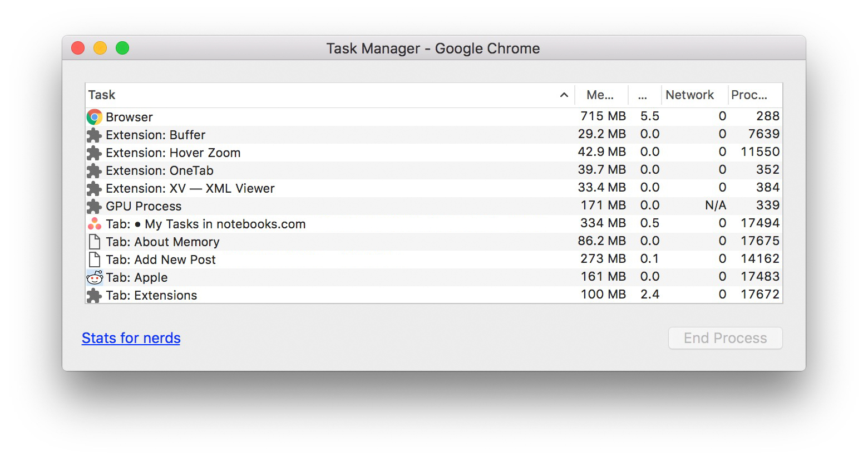868x460 pixels.
Task: Click process ID 384
Action: [x=768, y=187]
